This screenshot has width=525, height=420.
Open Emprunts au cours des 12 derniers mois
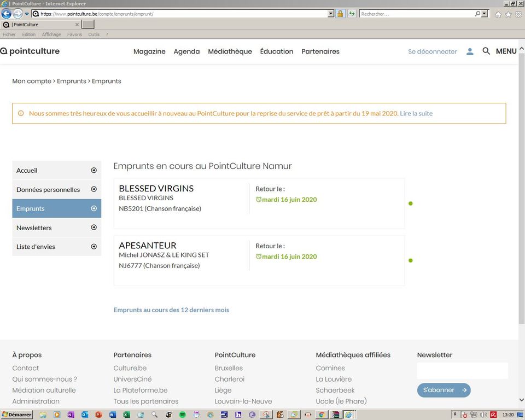[x=171, y=310]
